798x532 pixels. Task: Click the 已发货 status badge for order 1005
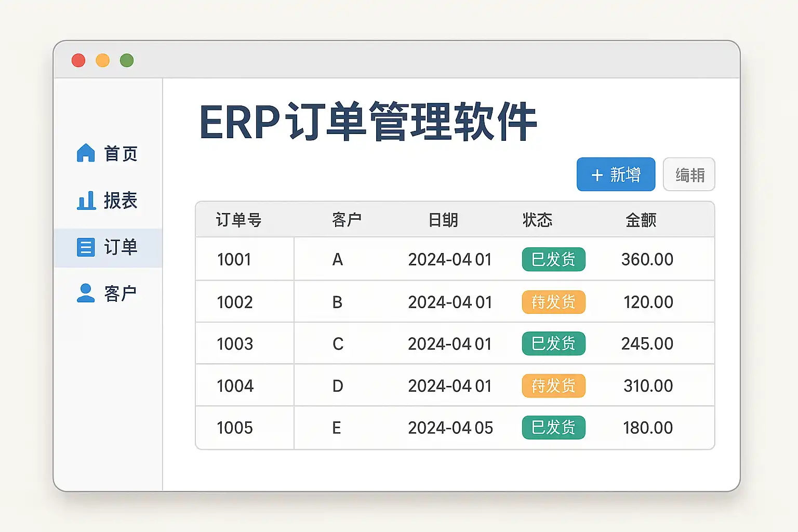click(554, 428)
